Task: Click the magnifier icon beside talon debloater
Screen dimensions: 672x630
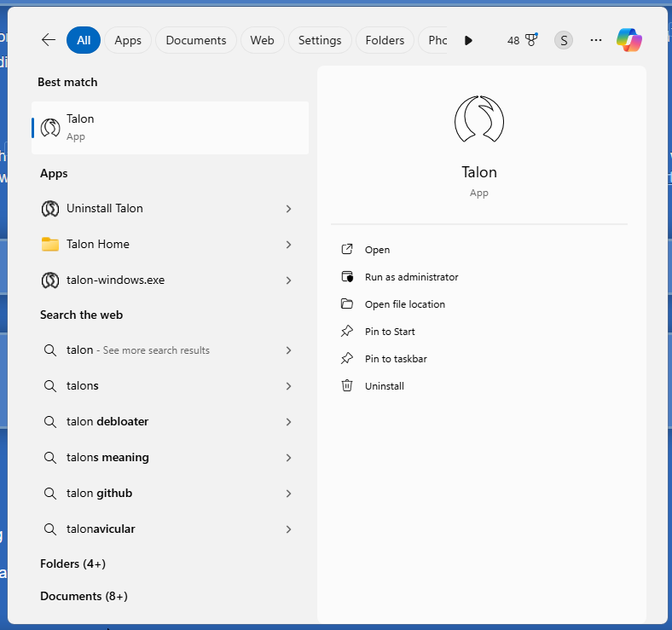Action: [x=50, y=422]
